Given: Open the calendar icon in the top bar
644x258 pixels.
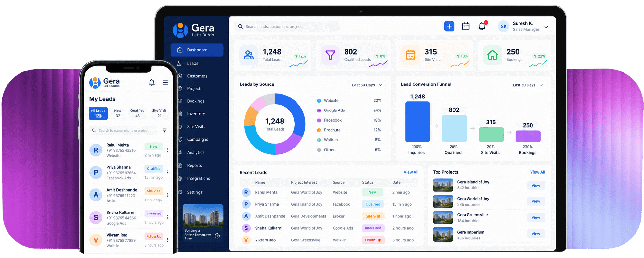Looking at the screenshot, I should click(466, 26).
